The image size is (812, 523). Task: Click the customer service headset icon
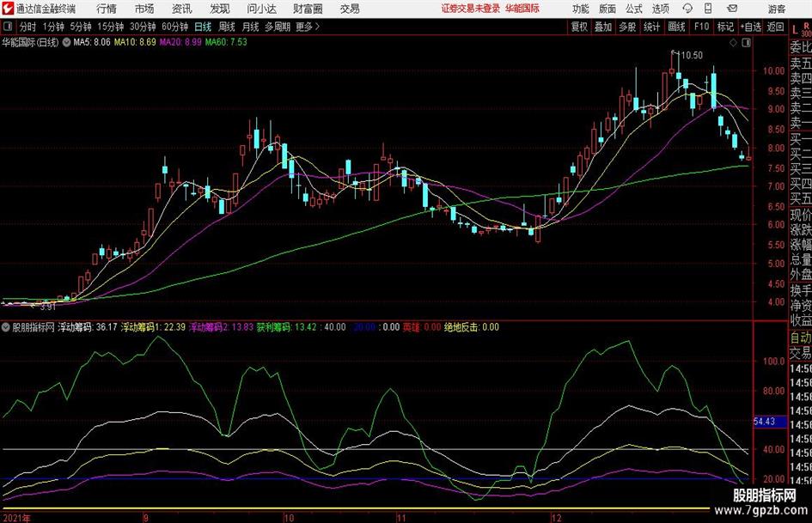pyautogui.click(x=687, y=9)
